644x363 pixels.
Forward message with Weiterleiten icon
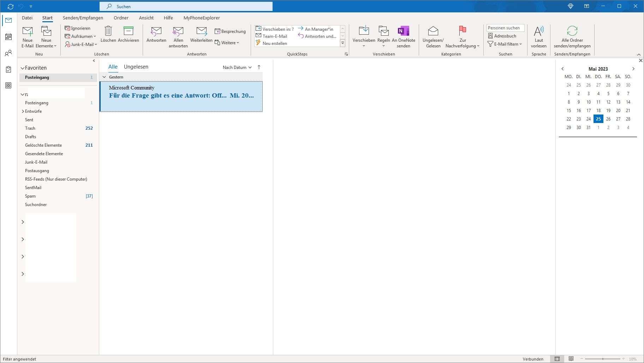[201, 34]
